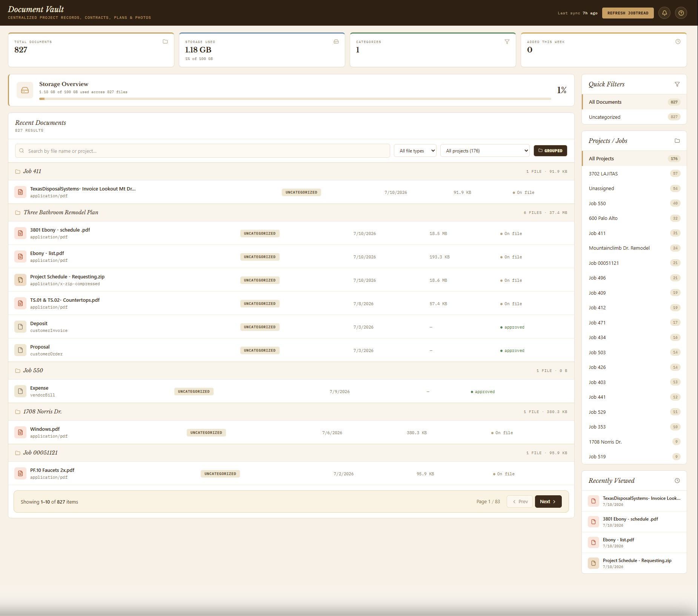
Task: Open the notifications bell
Action: pyautogui.click(x=664, y=13)
